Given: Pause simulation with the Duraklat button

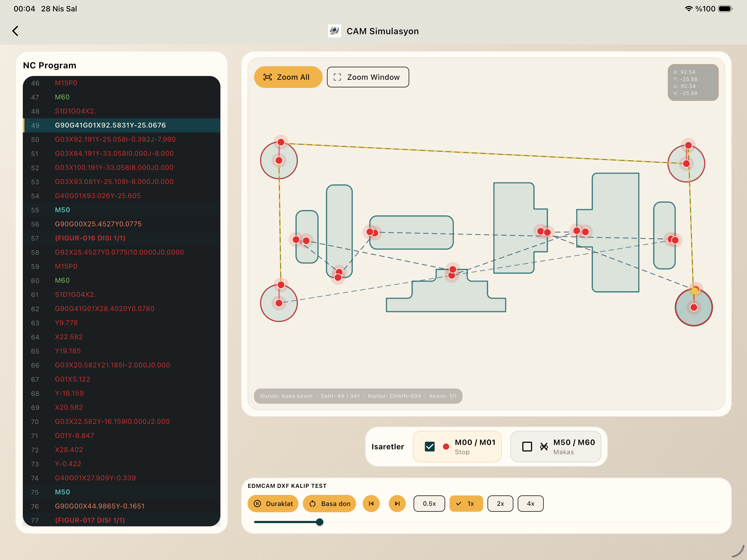Looking at the screenshot, I should tap(273, 503).
